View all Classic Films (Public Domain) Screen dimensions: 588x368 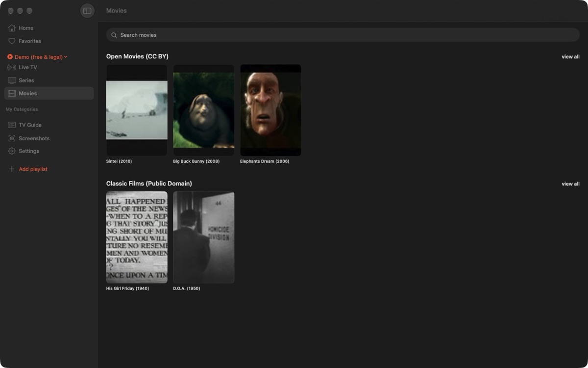[x=570, y=184]
